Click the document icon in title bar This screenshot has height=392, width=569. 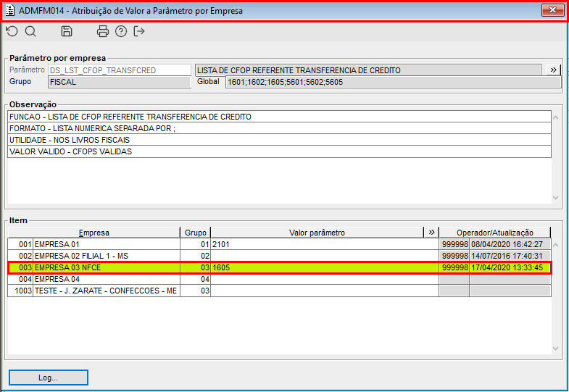10,11
